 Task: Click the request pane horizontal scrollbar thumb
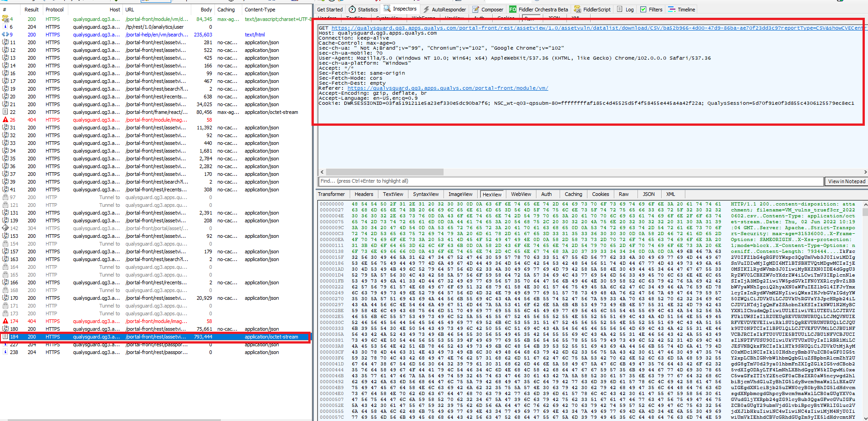(x=384, y=172)
